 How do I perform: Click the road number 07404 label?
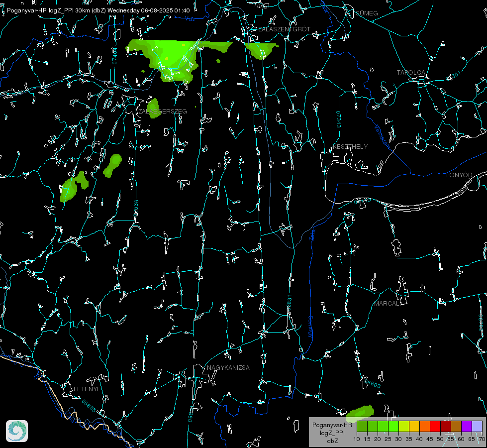[x=114, y=56]
